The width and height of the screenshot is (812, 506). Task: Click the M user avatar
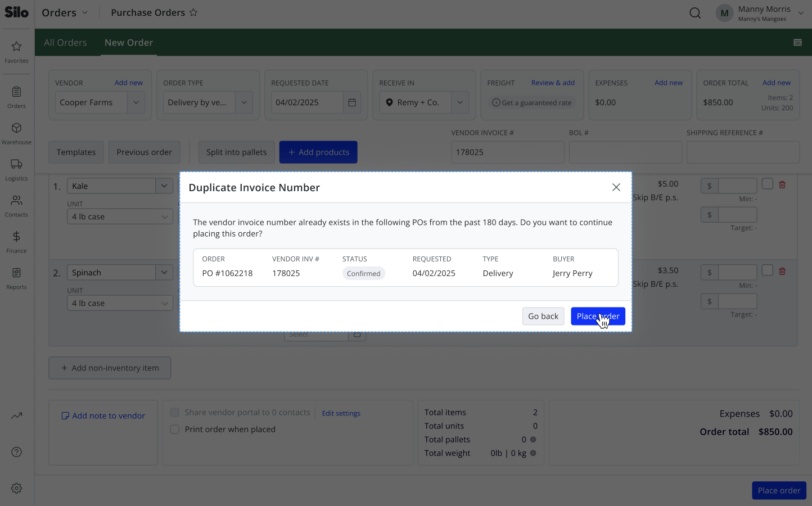click(x=724, y=13)
